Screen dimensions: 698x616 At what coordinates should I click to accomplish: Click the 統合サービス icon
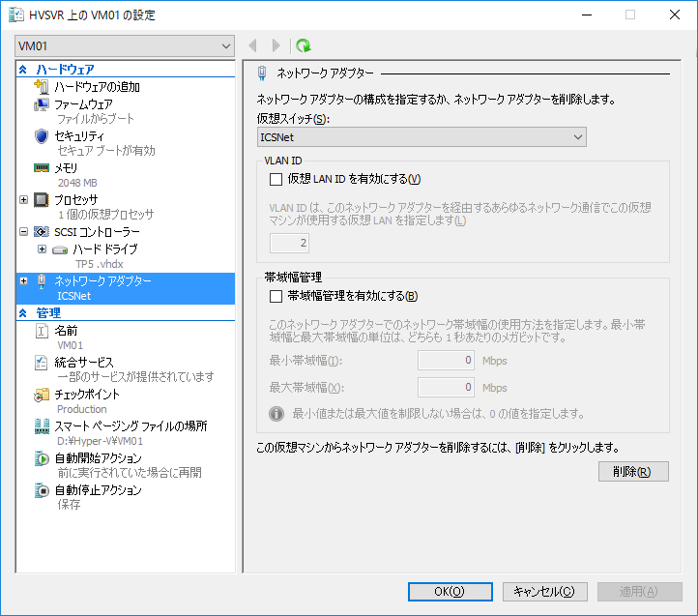click(x=42, y=363)
